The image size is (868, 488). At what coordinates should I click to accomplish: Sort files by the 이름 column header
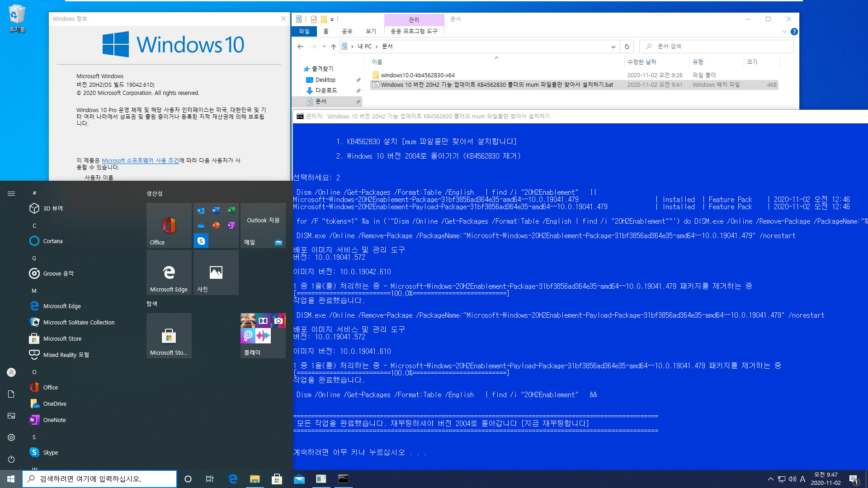click(496, 62)
